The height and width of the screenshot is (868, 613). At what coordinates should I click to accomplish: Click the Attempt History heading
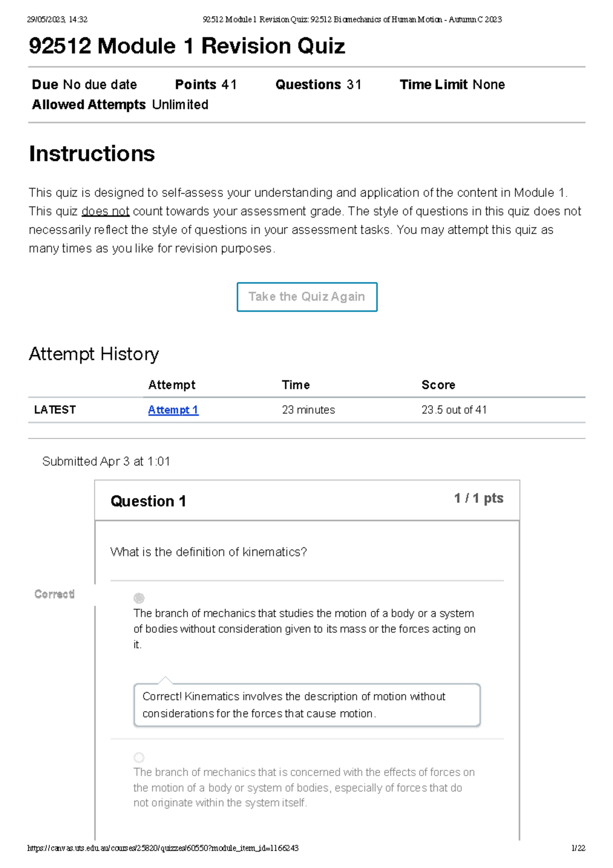94,354
